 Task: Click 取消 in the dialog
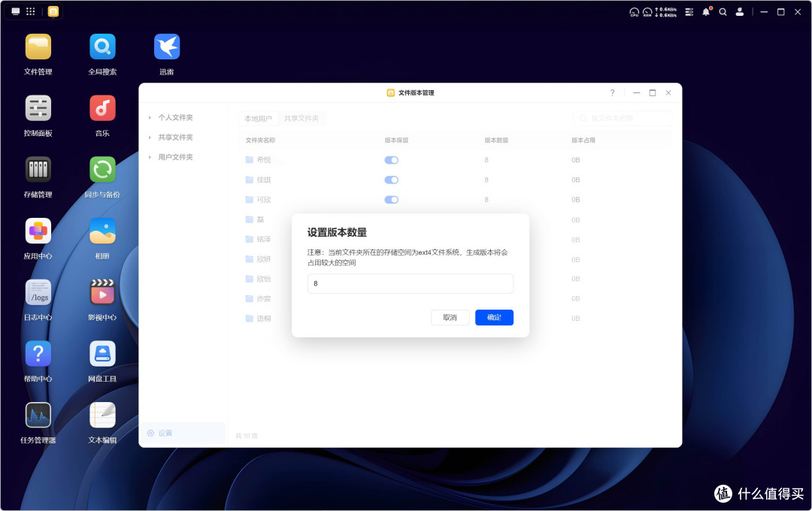coord(450,317)
